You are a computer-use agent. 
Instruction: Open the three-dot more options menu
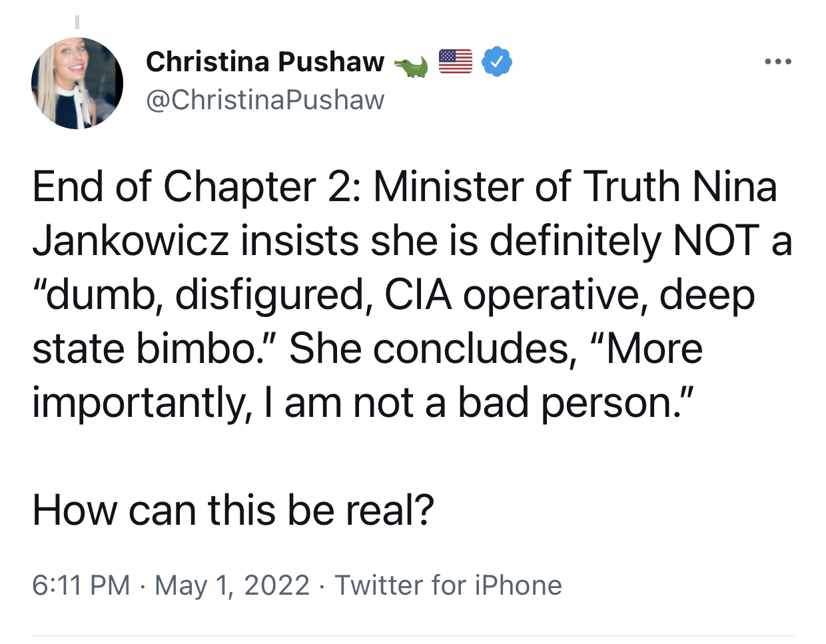(x=778, y=62)
